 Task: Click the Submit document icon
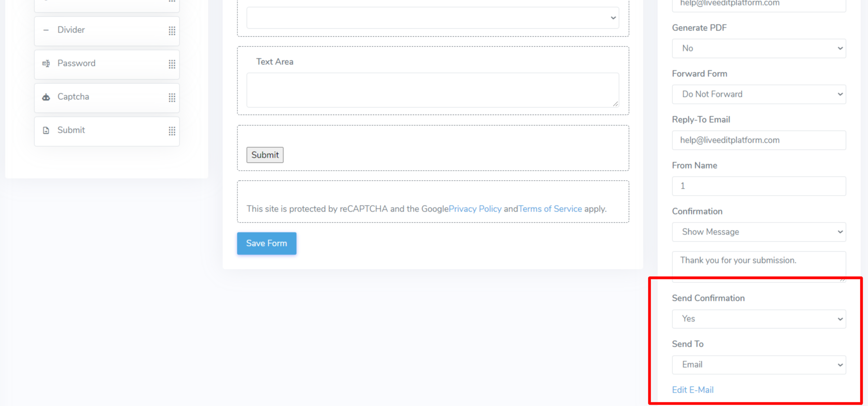[x=46, y=130]
